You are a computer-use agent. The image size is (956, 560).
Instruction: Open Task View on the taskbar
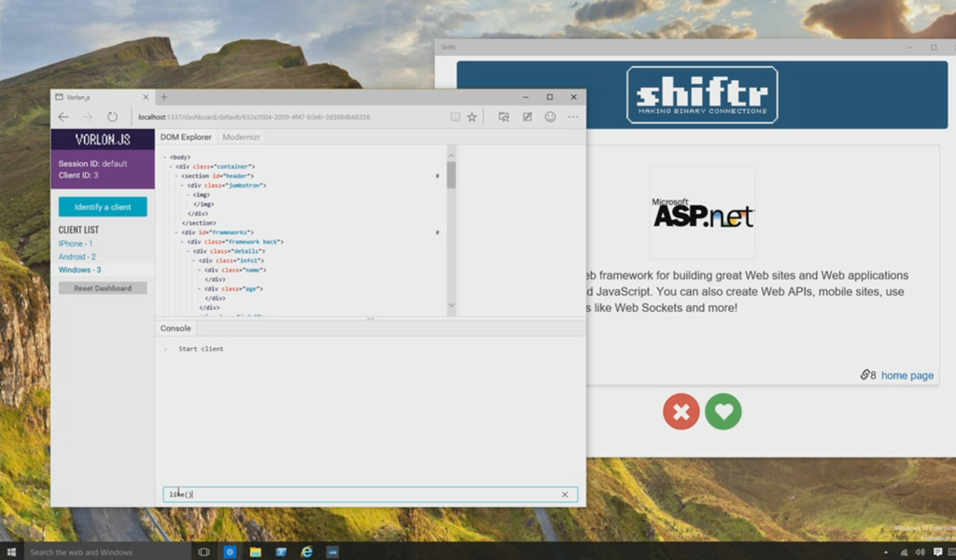pyautogui.click(x=204, y=553)
